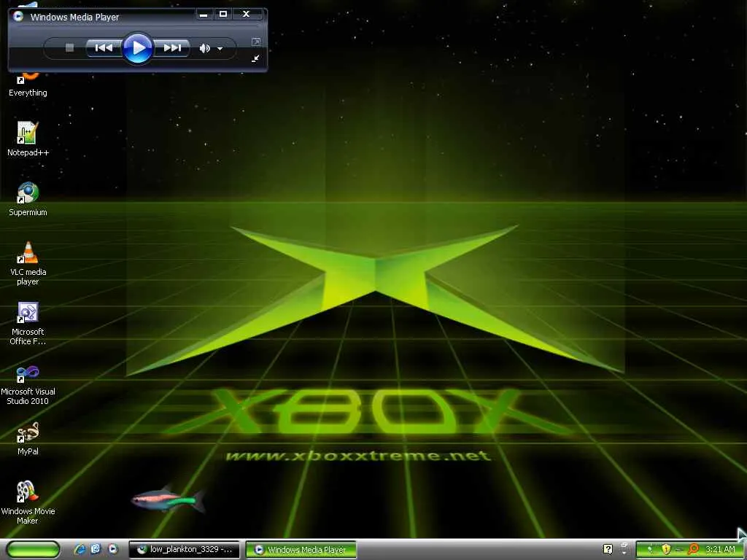Select the Everything desktop shortcut

click(28, 86)
